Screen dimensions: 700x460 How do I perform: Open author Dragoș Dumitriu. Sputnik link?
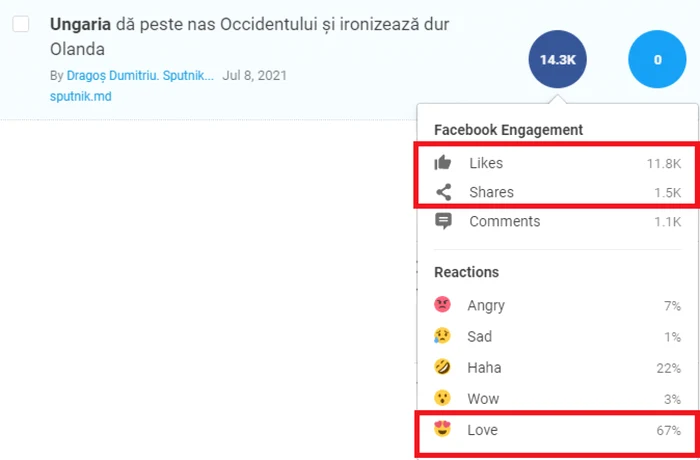[x=140, y=75]
